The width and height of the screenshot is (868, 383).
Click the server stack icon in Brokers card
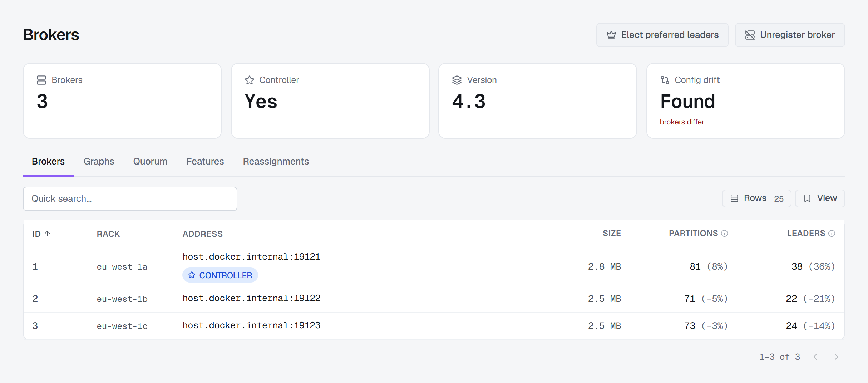[41, 80]
